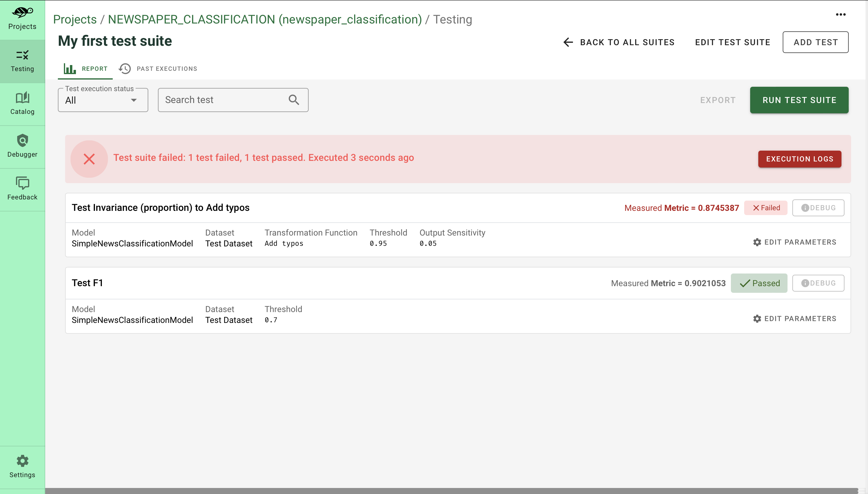Open the Test execution status dropdown
The height and width of the screenshot is (494, 868).
[x=103, y=100]
